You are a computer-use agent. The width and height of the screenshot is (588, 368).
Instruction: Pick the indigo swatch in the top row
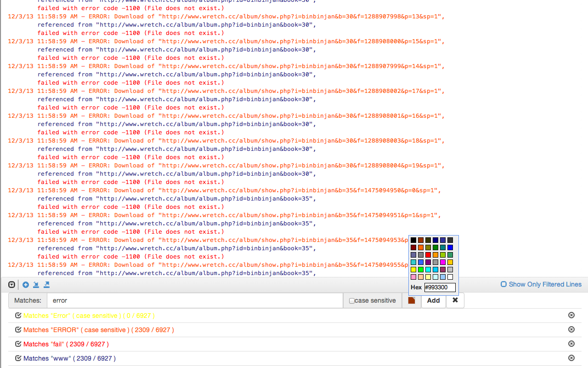point(443,240)
